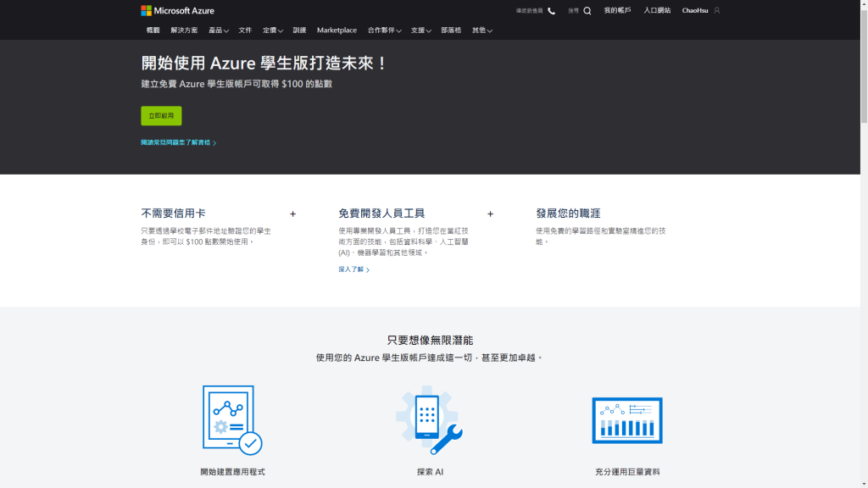Open 解決方案 in the navigation bar
Screen dimensions: 868x488
[x=184, y=30]
